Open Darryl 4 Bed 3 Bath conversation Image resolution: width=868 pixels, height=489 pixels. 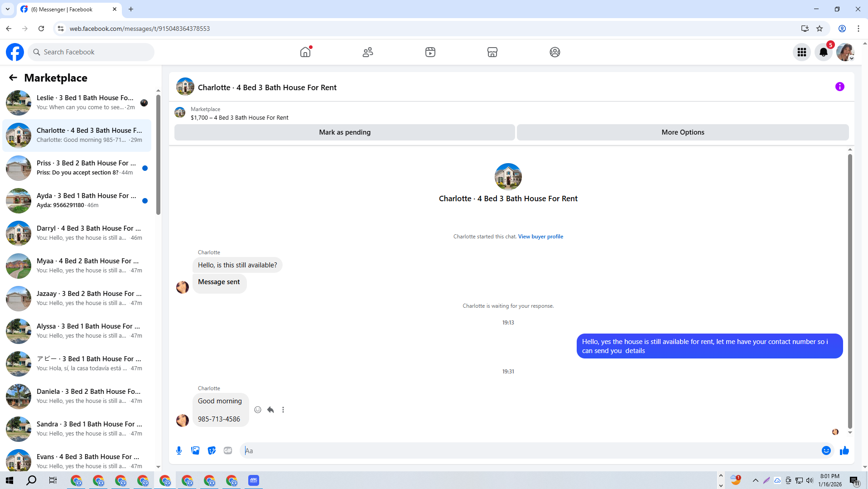tap(77, 233)
